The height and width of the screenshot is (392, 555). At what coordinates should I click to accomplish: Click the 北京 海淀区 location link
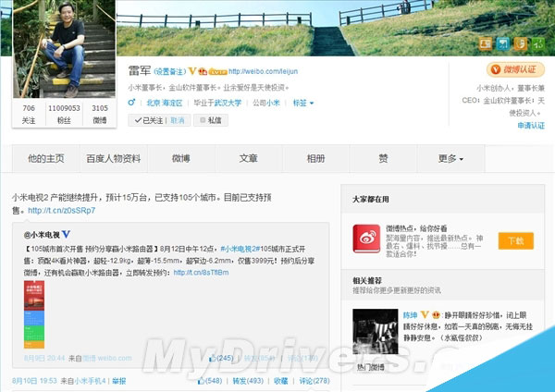(165, 103)
